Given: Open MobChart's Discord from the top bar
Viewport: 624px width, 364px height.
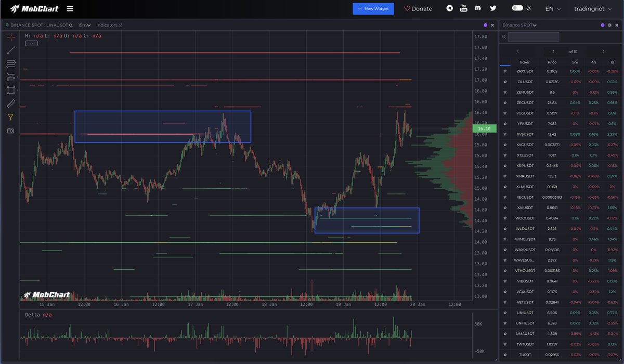Looking at the screenshot, I should [x=478, y=8].
